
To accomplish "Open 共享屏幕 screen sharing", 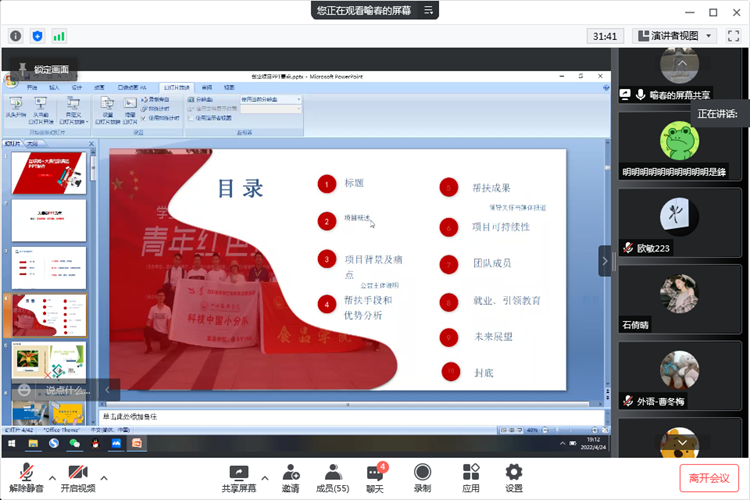I will (238, 472).
